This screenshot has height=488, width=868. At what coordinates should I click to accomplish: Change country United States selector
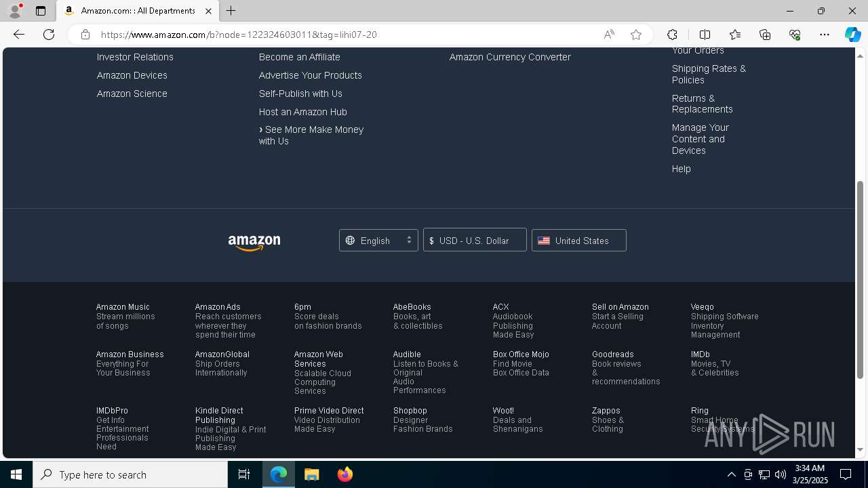tap(579, 240)
